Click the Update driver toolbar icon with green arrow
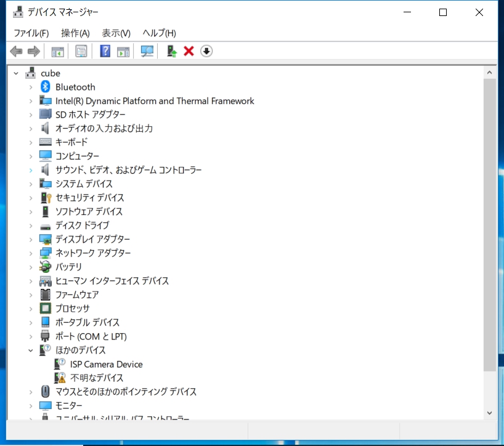 (x=172, y=51)
